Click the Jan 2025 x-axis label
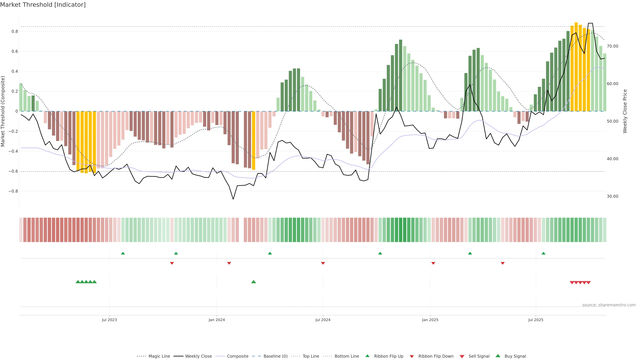 (430, 320)
